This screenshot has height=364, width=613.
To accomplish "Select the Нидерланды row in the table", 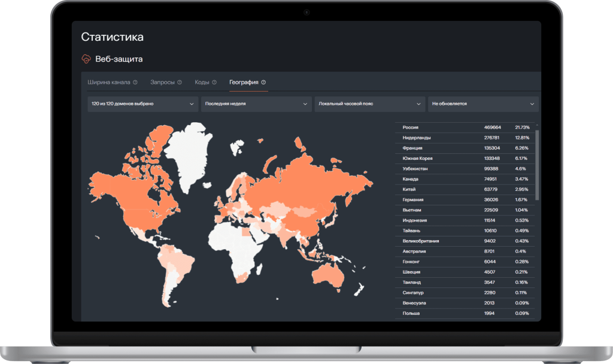I will click(x=465, y=138).
